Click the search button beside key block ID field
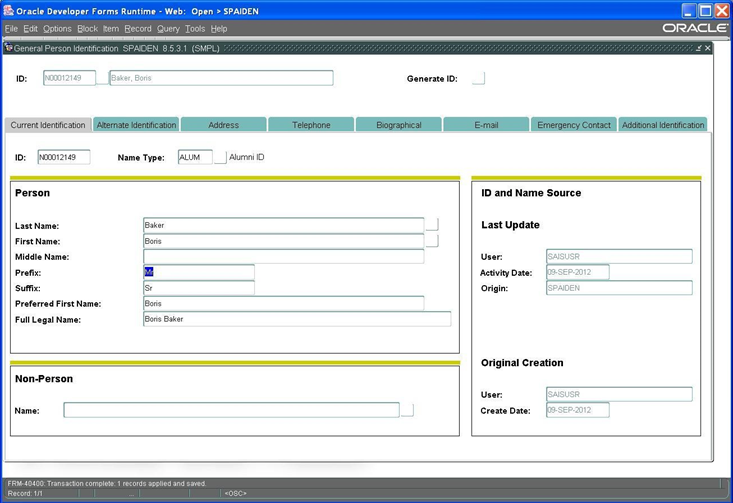733x503 pixels. (x=102, y=78)
